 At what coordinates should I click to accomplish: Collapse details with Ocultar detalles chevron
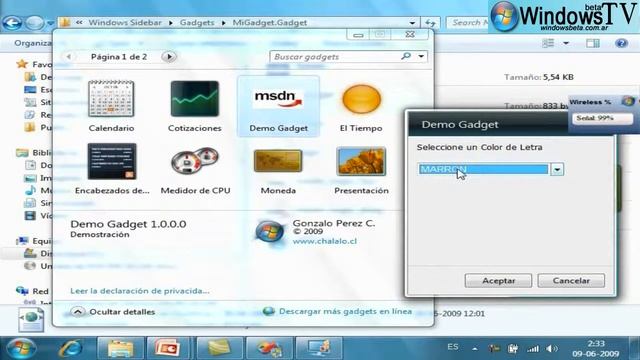click(78, 312)
